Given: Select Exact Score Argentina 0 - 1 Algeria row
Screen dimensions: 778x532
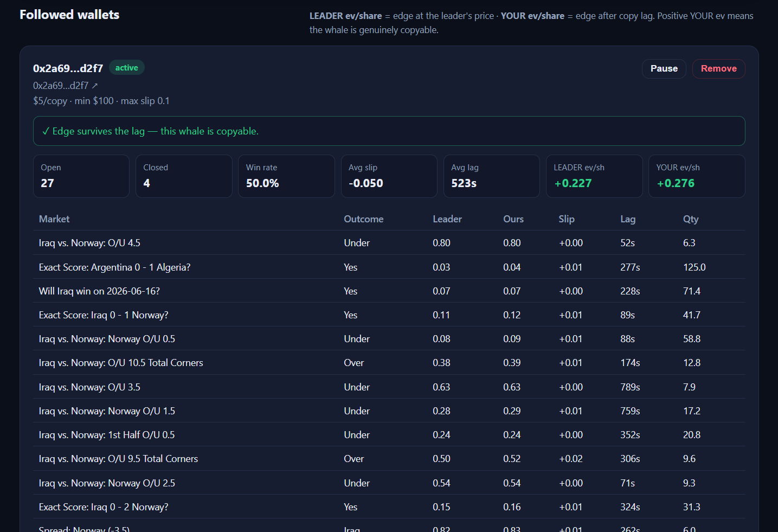Looking at the screenshot, I should 389,267.
